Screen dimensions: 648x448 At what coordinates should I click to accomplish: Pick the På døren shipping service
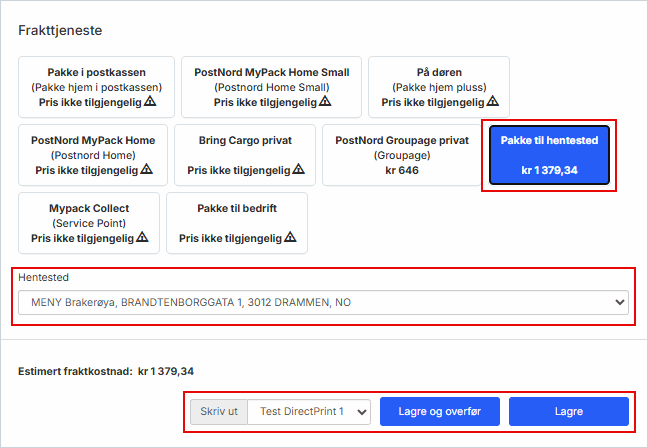(438, 87)
